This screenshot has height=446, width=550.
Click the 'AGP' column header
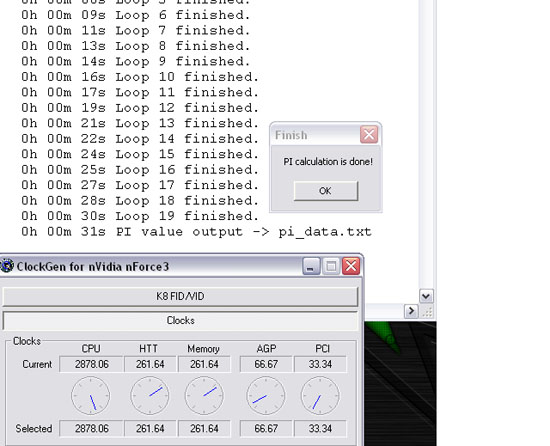(x=266, y=349)
